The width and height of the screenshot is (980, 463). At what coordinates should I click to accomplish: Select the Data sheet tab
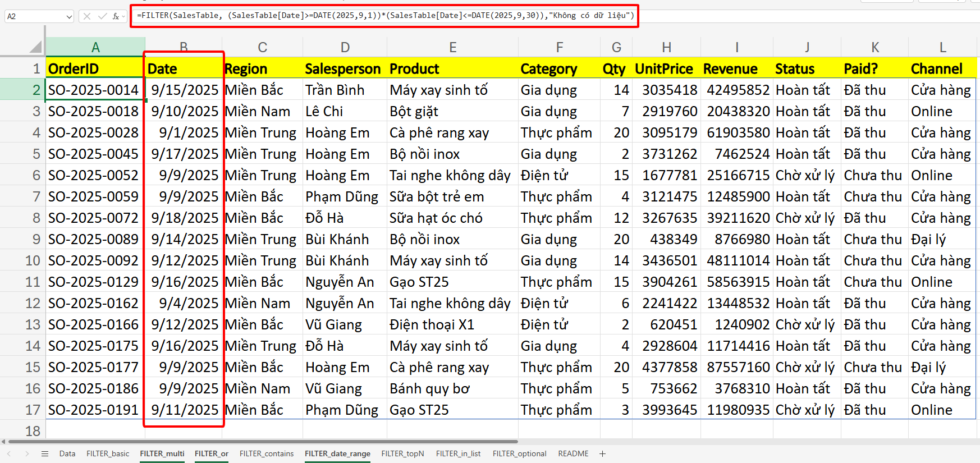[67, 453]
